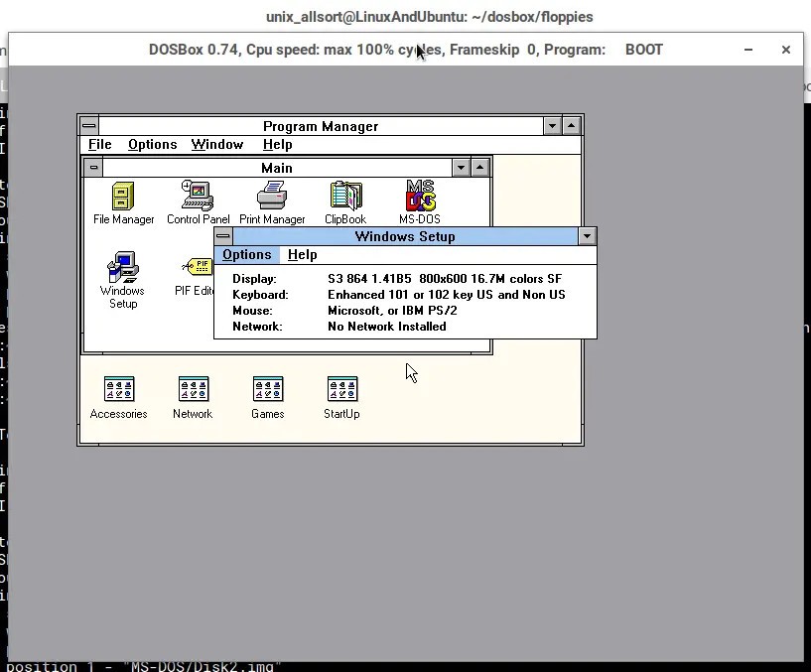Click the 'Mouse:' label in Windows Setup
Screen dimensions: 811x672
pos(252,311)
